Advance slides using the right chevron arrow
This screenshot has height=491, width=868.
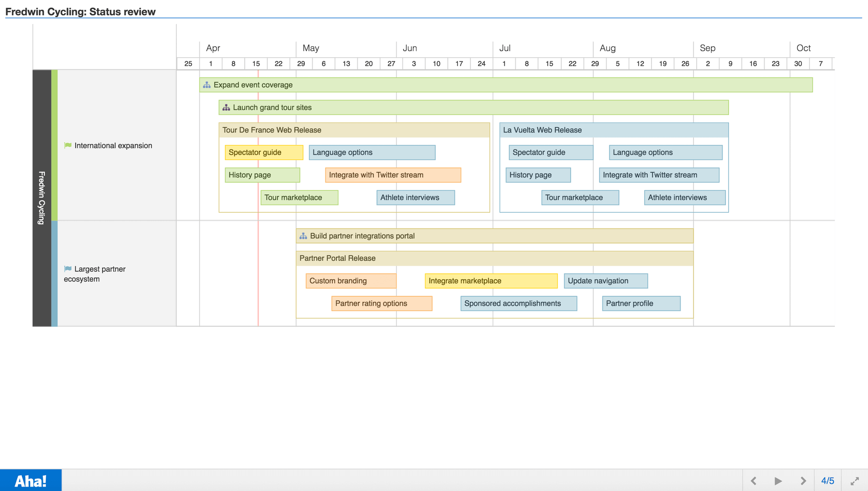pyautogui.click(x=804, y=480)
